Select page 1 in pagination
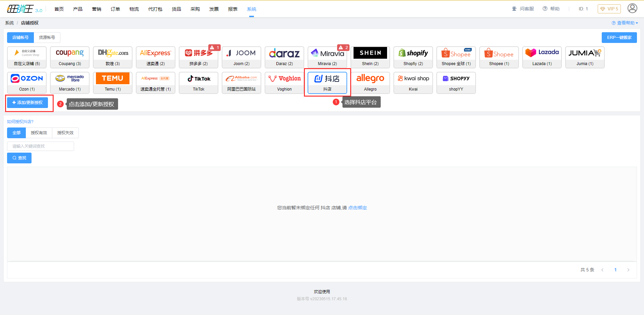Image resolution: width=644 pixels, height=315 pixels. 615,270
